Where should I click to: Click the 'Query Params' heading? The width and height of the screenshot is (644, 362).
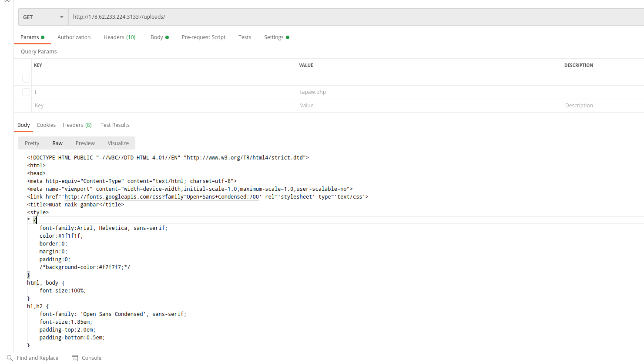coord(39,52)
